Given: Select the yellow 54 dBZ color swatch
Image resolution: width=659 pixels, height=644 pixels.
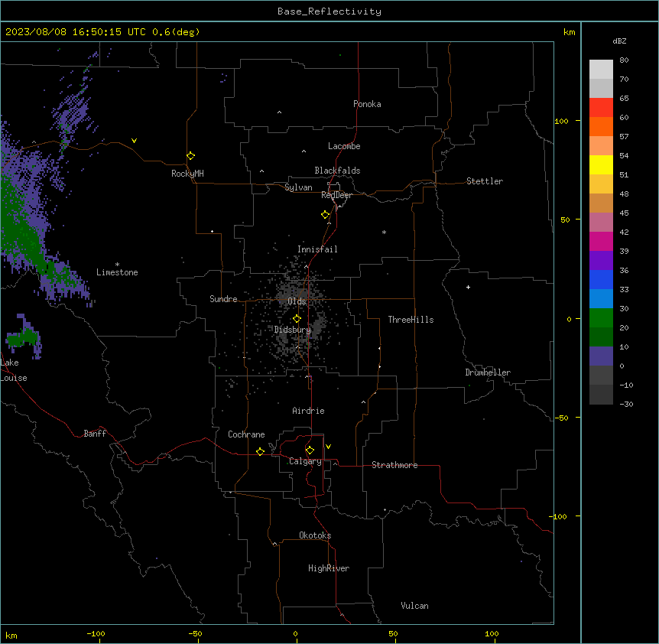Looking at the screenshot, I should pos(601,164).
